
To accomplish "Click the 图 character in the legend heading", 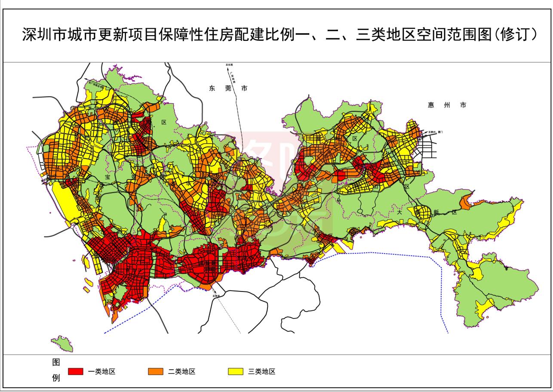I will tap(56, 362).
